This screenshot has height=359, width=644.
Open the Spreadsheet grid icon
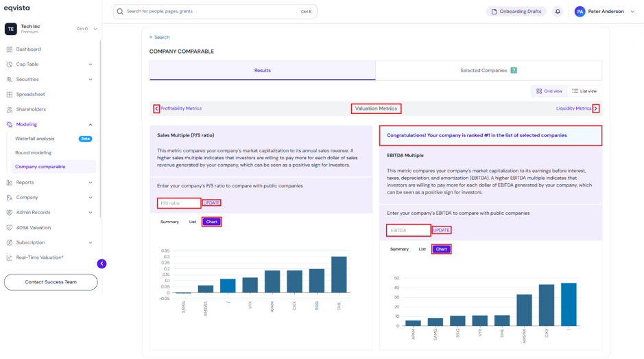coord(10,95)
